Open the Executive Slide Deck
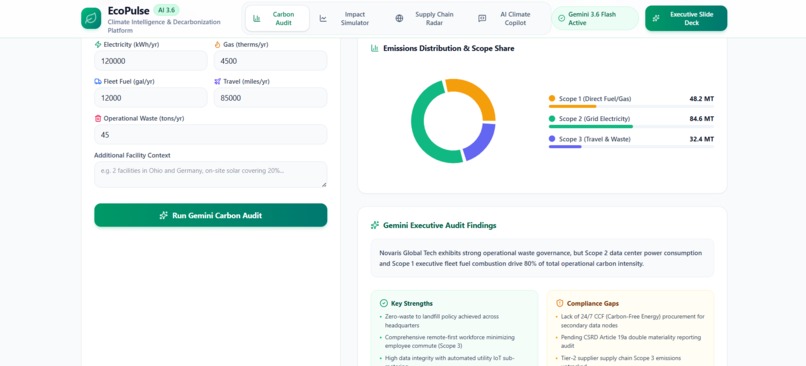806x366 pixels. [686, 19]
